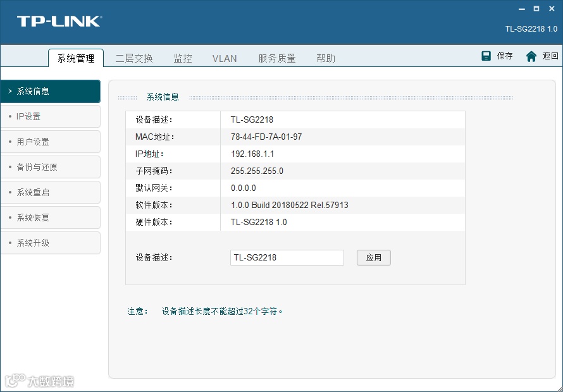Screen dimensions: 563x392
Task: Click the 保存 text label
Action: pos(504,56)
